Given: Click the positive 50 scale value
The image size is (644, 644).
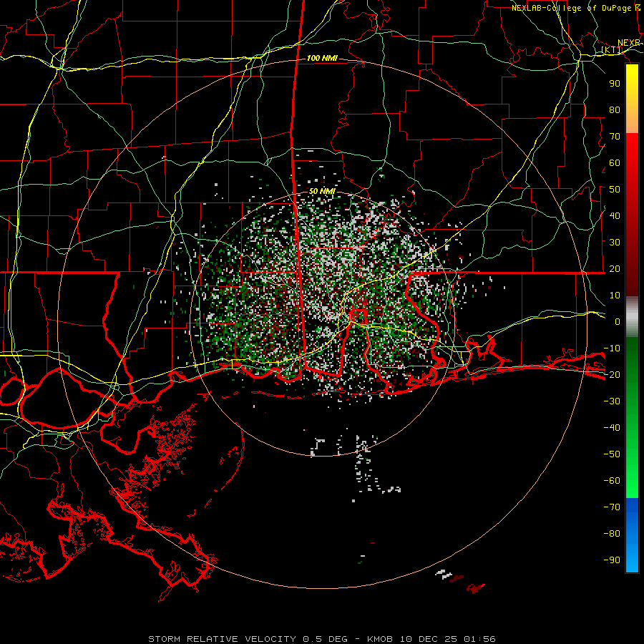Looking at the screenshot, I should click(615, 190).
